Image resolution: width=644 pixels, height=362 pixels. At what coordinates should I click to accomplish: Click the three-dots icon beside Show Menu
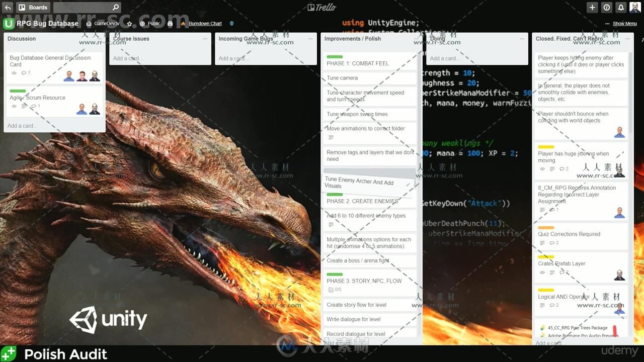click(608, 24)
